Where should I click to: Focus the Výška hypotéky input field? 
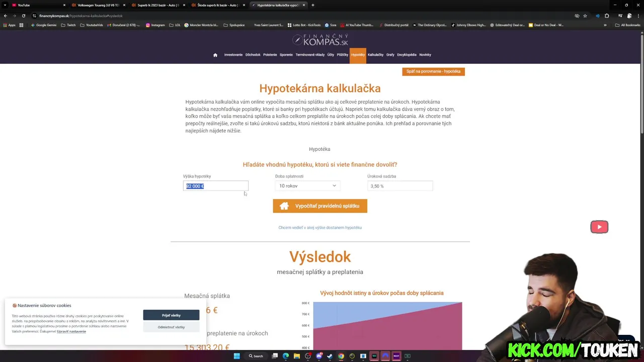(x=216, y=186)
